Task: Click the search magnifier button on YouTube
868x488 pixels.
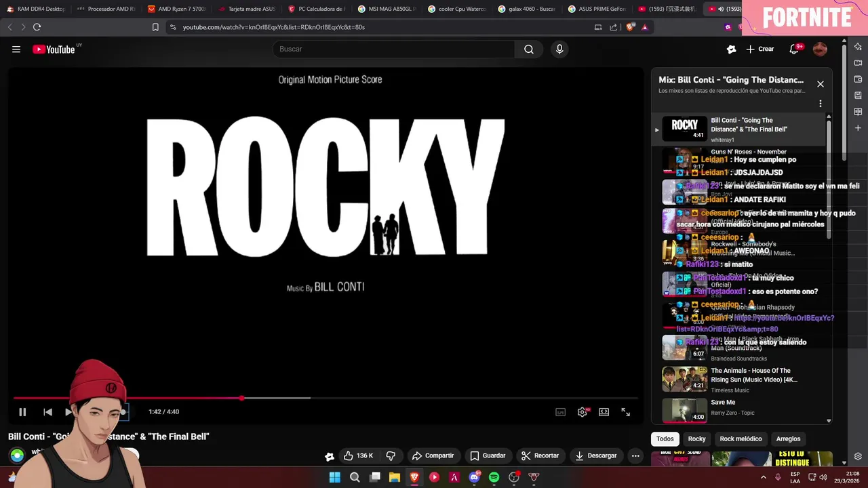Action: point(529,49)
